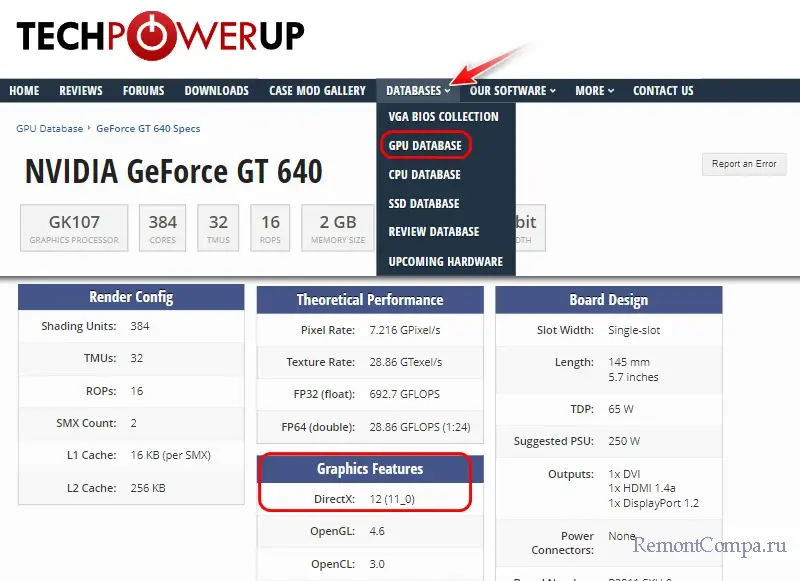Click the DirectX value 12 (11_0)
This screenshot has width=800, height=581.
click(x=392, y=499)
